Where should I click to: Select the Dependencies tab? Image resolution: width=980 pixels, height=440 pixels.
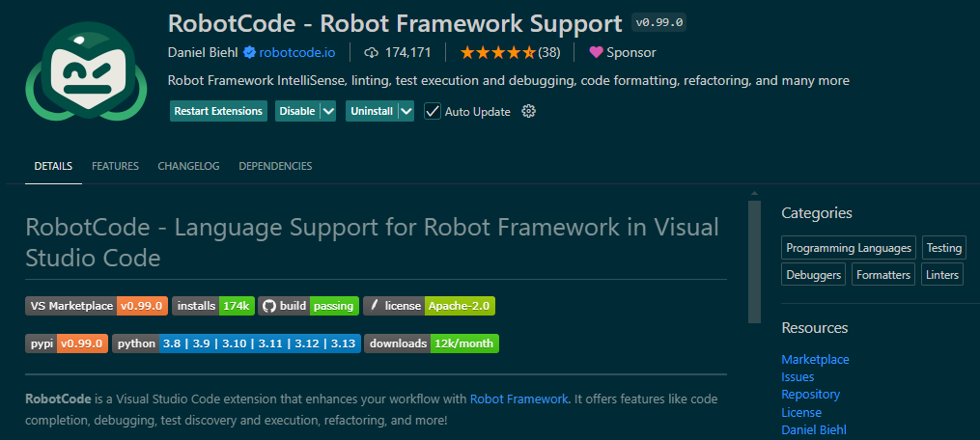point(275,166)
